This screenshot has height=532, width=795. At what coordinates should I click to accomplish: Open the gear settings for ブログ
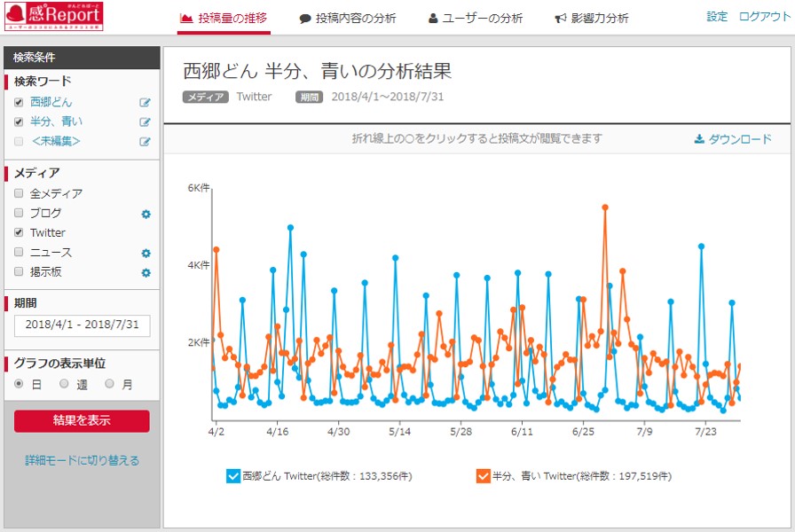coord(146,214)
